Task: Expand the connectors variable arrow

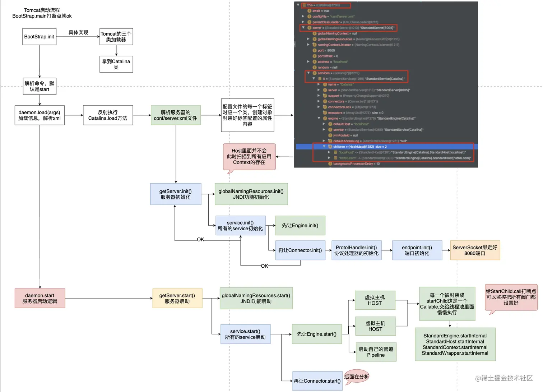Action: pos(319,101)
